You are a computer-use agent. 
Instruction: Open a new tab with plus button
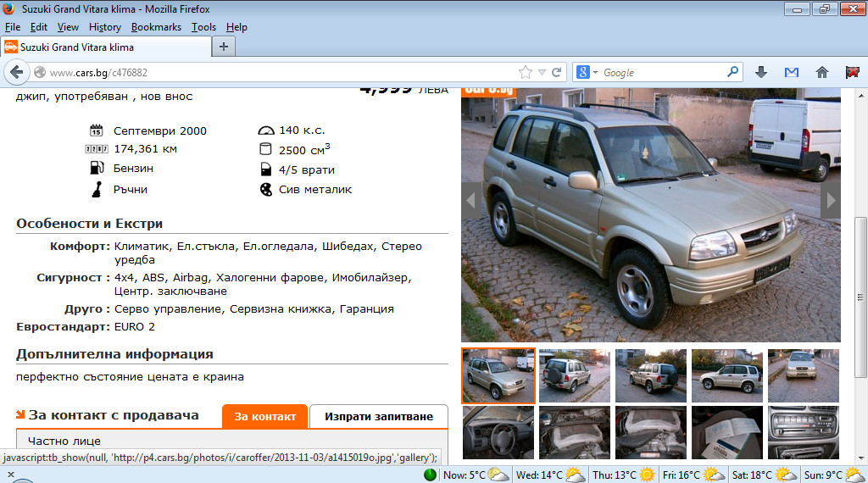click(224, 47)
